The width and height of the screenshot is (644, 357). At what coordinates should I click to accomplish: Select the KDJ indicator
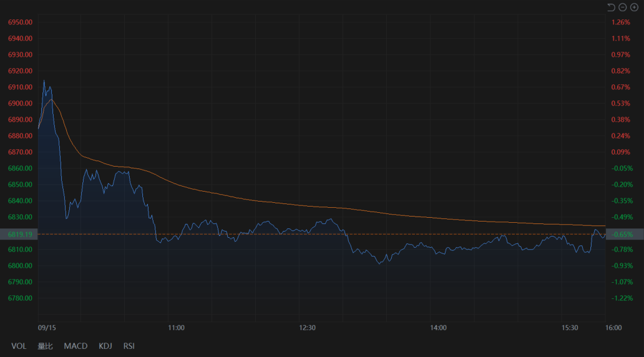click(x=105, y=346)
